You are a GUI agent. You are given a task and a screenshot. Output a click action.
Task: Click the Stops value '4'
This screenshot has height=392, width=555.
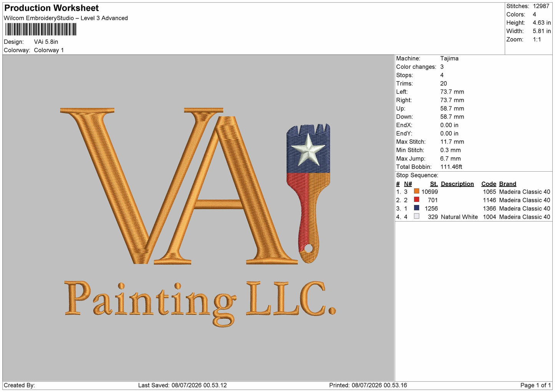point(442,75)
